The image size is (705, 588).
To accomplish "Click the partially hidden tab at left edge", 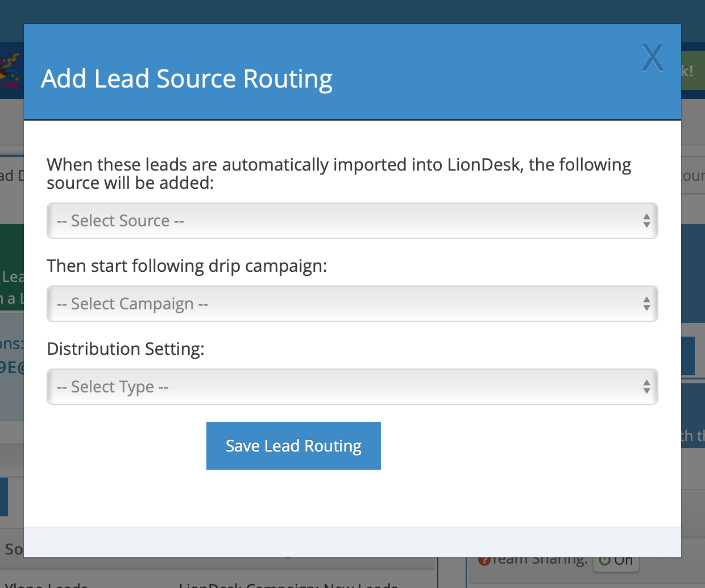I will point(11,175).
